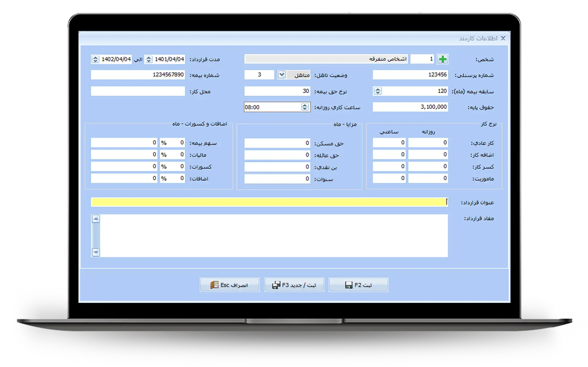
Task: Click into the محل کار workplace field
Action: pos(138,91)
